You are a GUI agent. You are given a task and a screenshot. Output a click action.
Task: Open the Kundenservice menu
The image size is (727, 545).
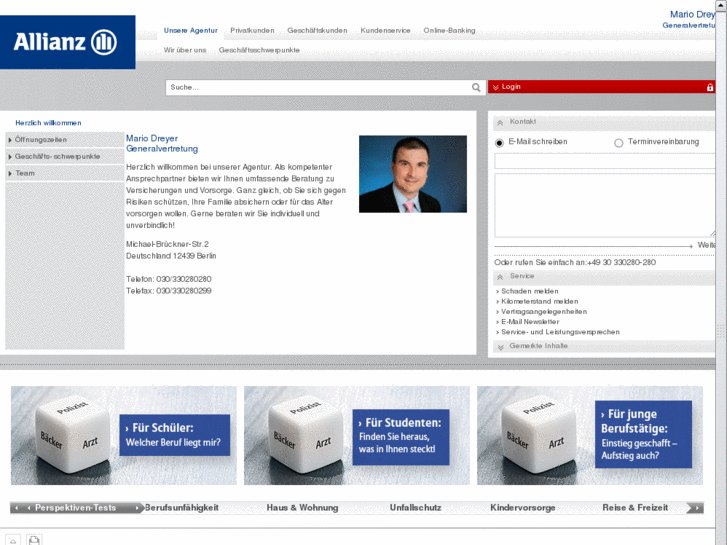385,30
